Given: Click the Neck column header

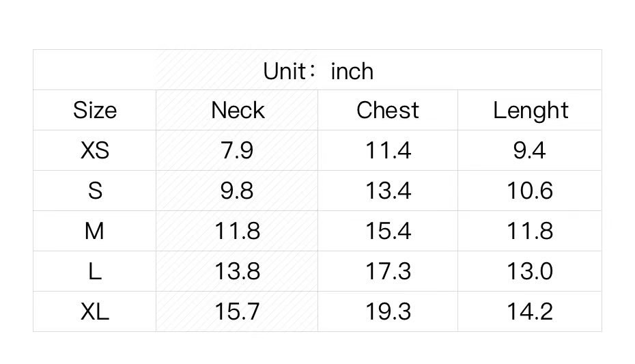Looking at the screenshot, I should (238, 111).
